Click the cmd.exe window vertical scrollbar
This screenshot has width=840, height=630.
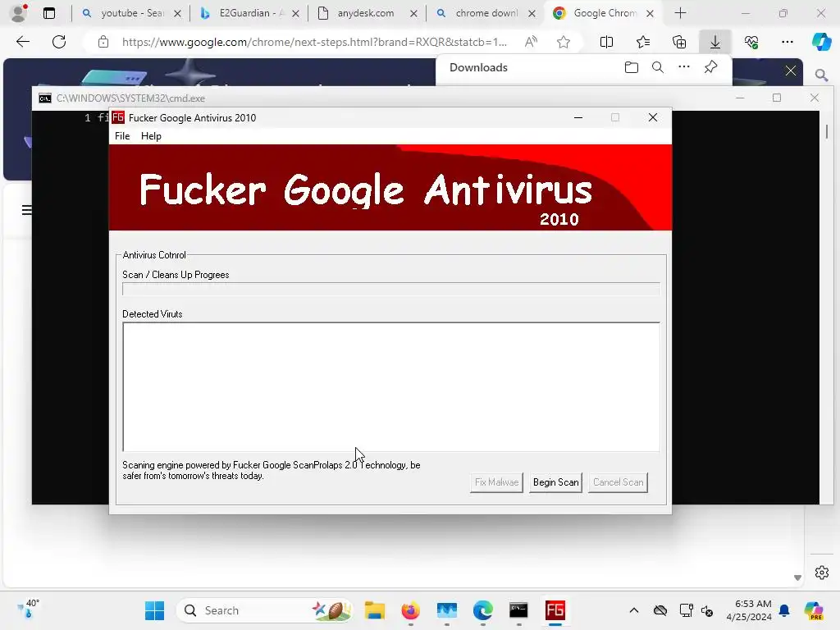click(x=826, y=307)
